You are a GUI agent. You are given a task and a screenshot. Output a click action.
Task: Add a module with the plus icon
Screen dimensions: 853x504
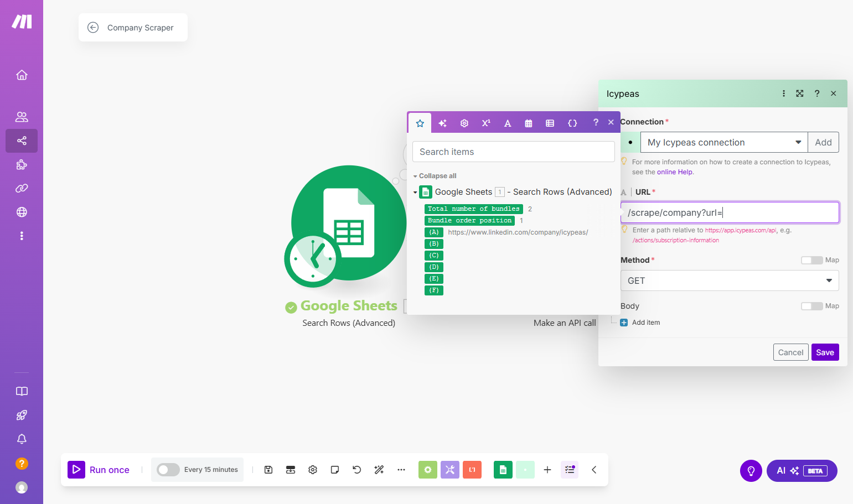pyautogui.click(x=547, y=470)
